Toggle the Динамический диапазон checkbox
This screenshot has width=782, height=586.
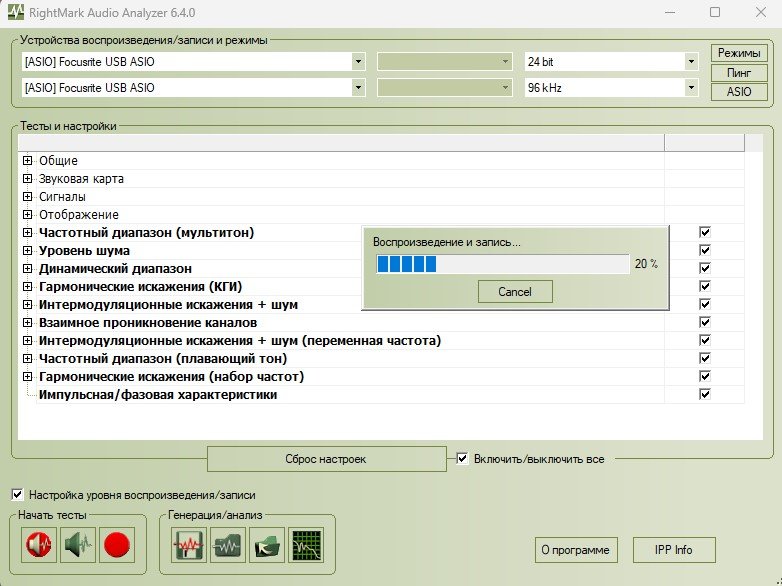[x=705, y=268]
